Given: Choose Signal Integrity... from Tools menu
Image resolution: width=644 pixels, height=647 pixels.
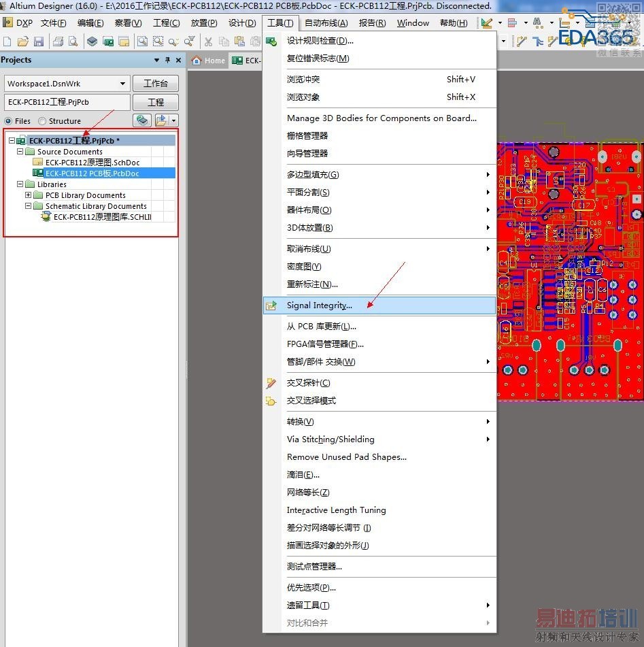Looking at the screenshot, I should click(379, 305).
